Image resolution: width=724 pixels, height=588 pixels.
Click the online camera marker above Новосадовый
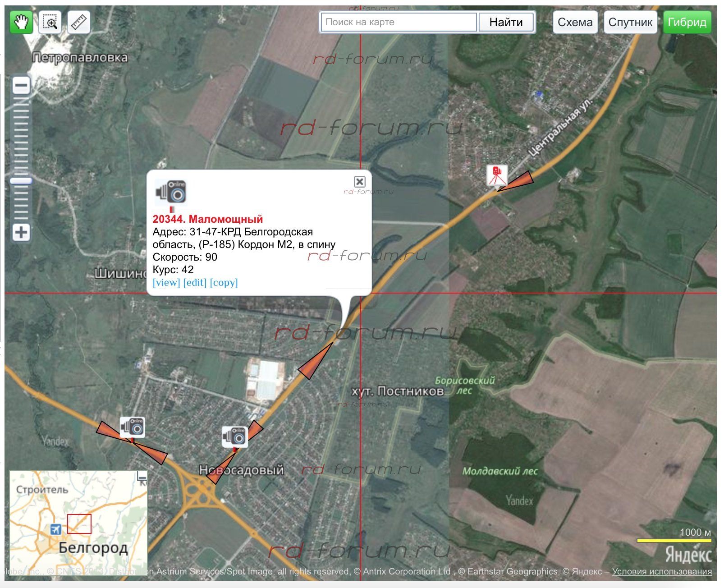[234, 436]
